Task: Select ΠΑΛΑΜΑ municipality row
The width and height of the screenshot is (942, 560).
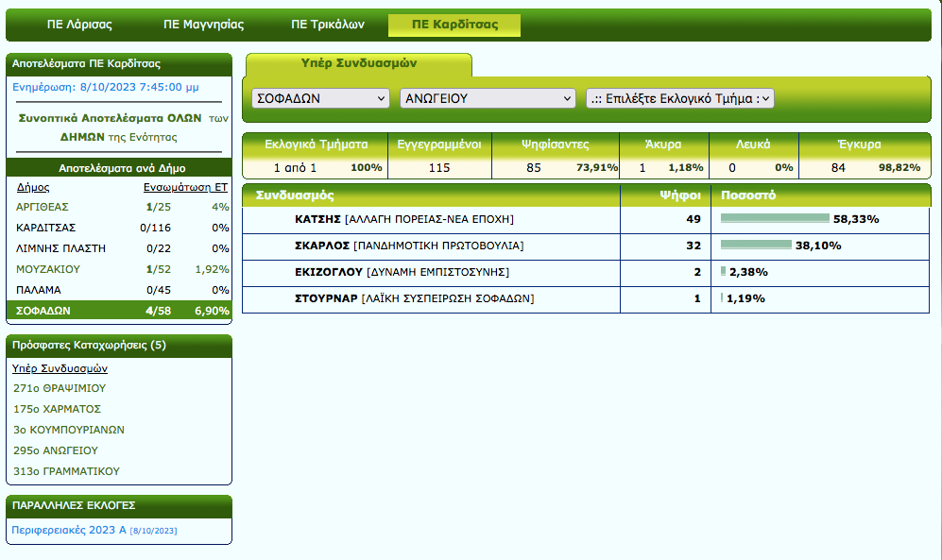Action: [x=39, y=290]
